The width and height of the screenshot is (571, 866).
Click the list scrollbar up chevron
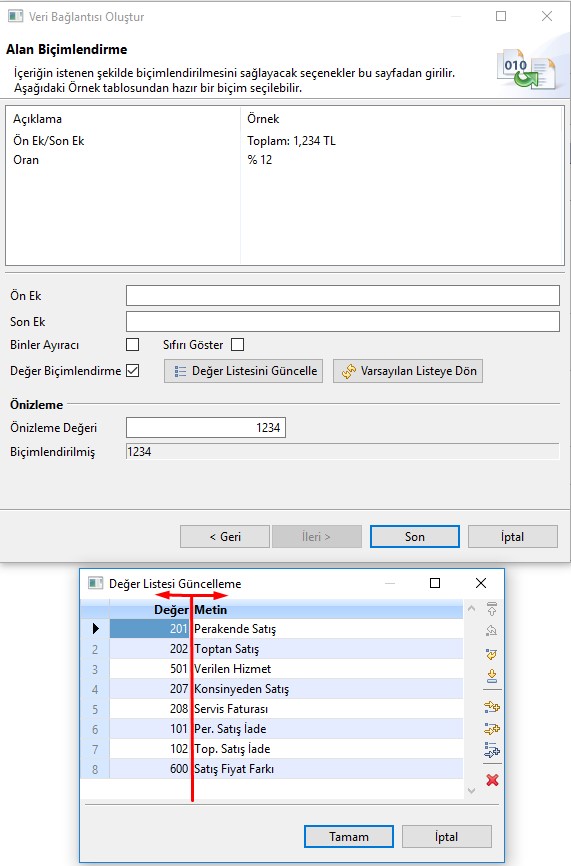click(471, 609)
